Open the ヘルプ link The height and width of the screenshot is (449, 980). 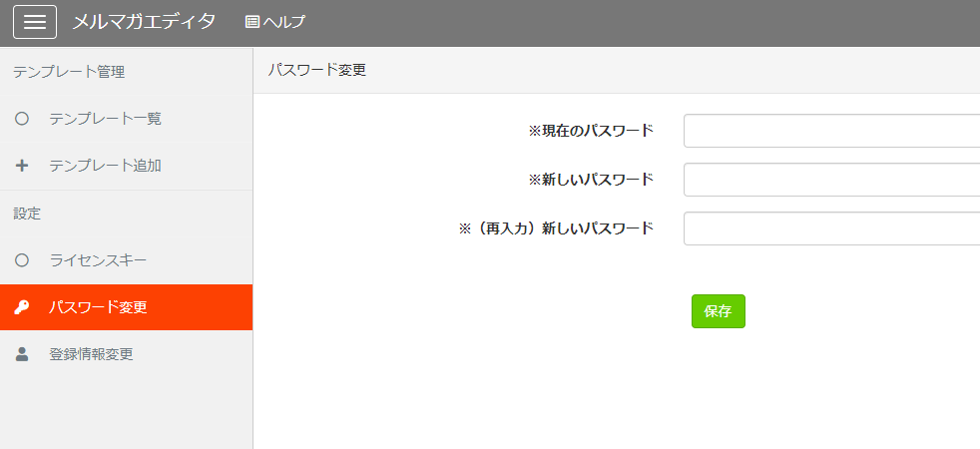pos(275,22)
